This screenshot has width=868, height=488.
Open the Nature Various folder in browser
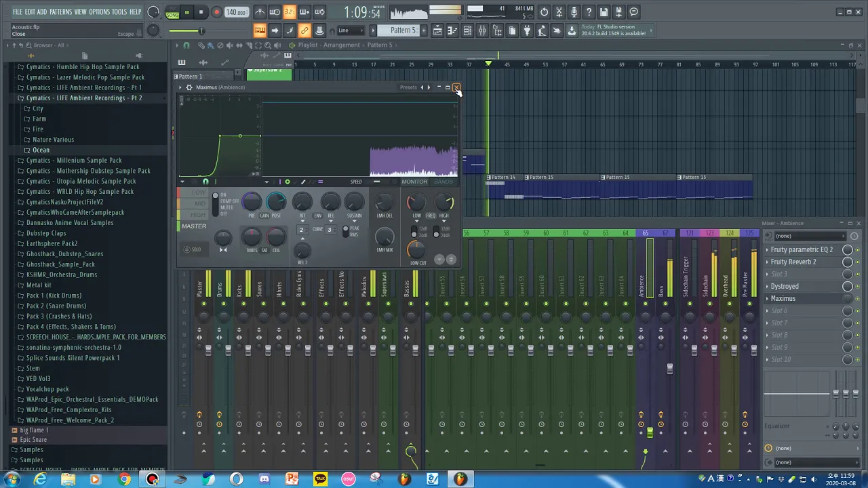point(53,140)
